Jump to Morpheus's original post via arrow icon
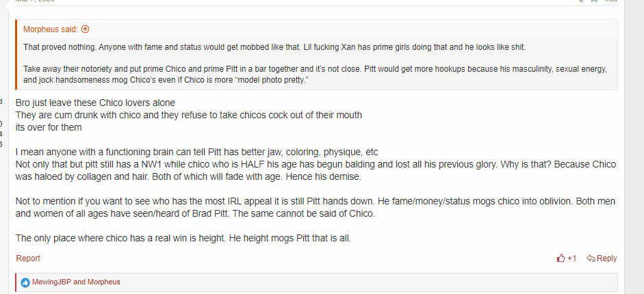The height and width of the screenshot is (294, 644). tap(86, 29)
